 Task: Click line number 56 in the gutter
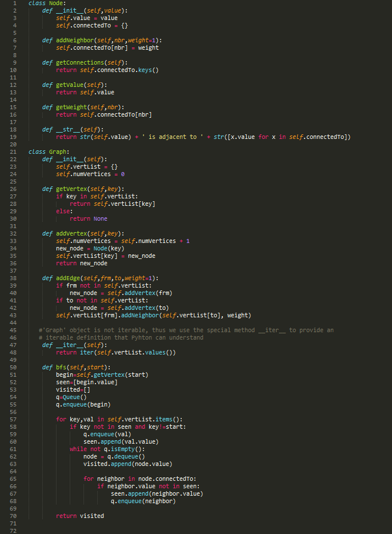point(13,412)
